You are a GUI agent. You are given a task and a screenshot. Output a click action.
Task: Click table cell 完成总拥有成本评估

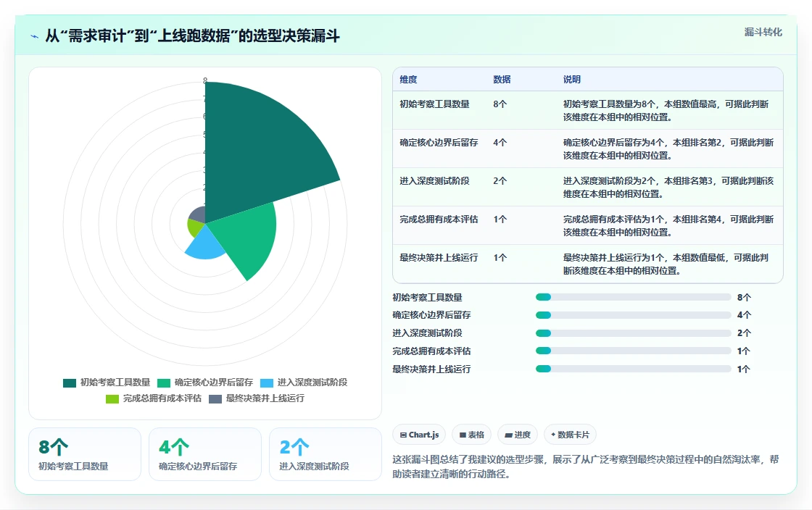pyautogui.click(x=439, y=220)
